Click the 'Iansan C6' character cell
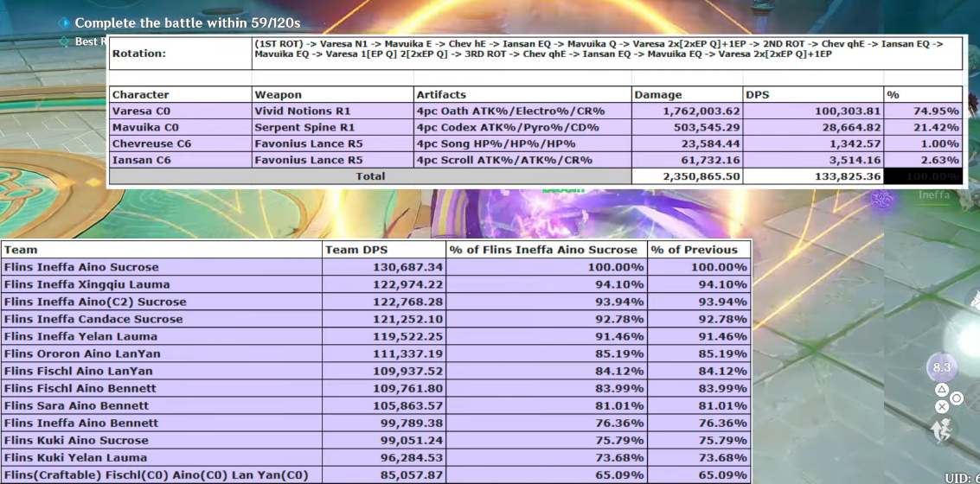 coord(181,160)
